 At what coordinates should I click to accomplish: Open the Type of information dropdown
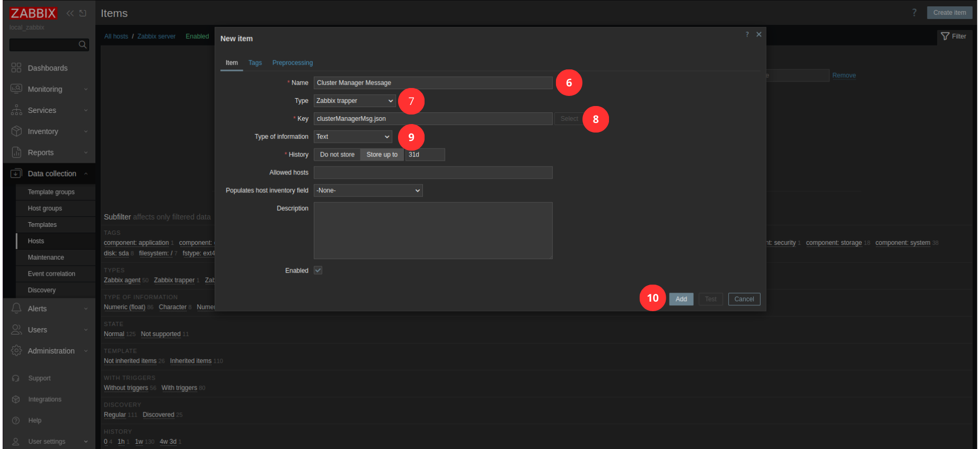(x=353, y=137)
